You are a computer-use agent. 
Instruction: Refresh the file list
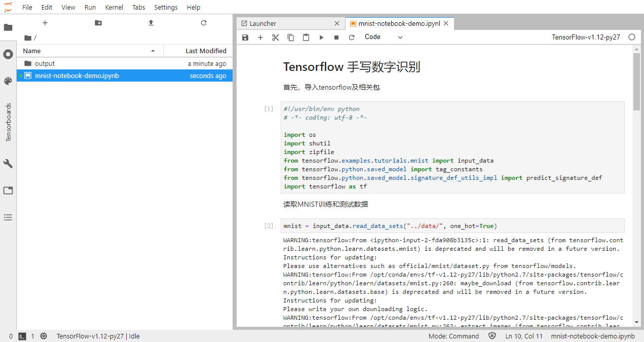point(204,23)
